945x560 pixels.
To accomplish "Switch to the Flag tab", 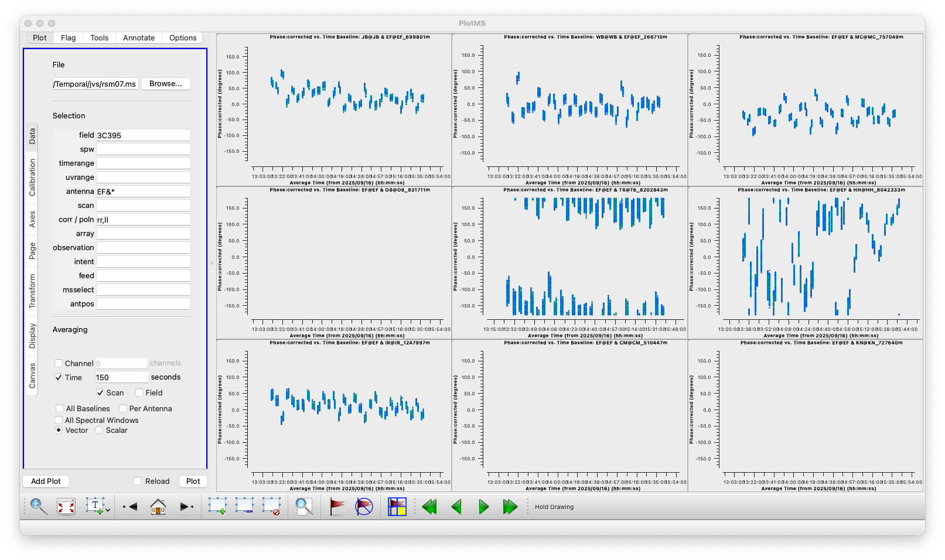I will point(68,38).
